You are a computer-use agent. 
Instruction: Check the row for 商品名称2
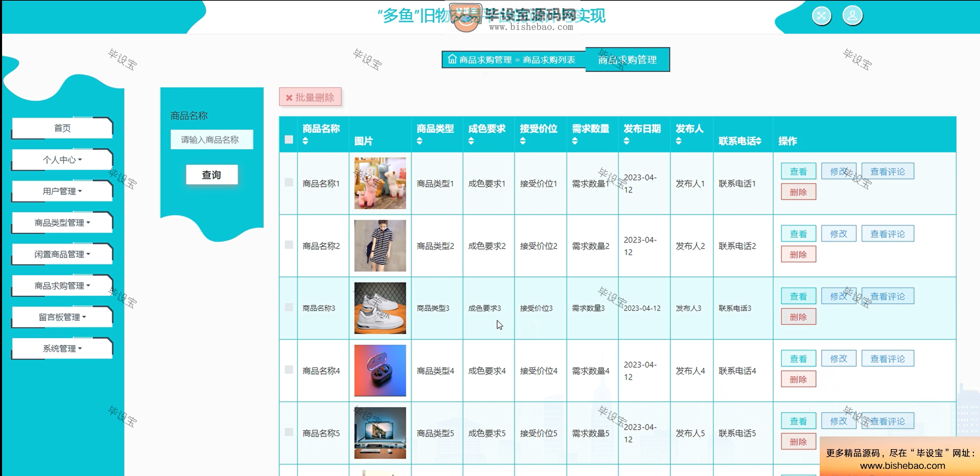point(289,245)
